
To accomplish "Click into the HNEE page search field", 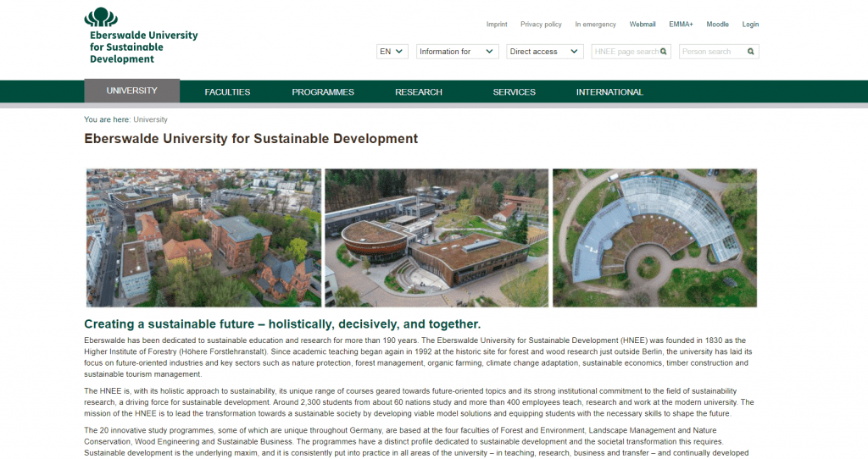I will coord(625,52).
